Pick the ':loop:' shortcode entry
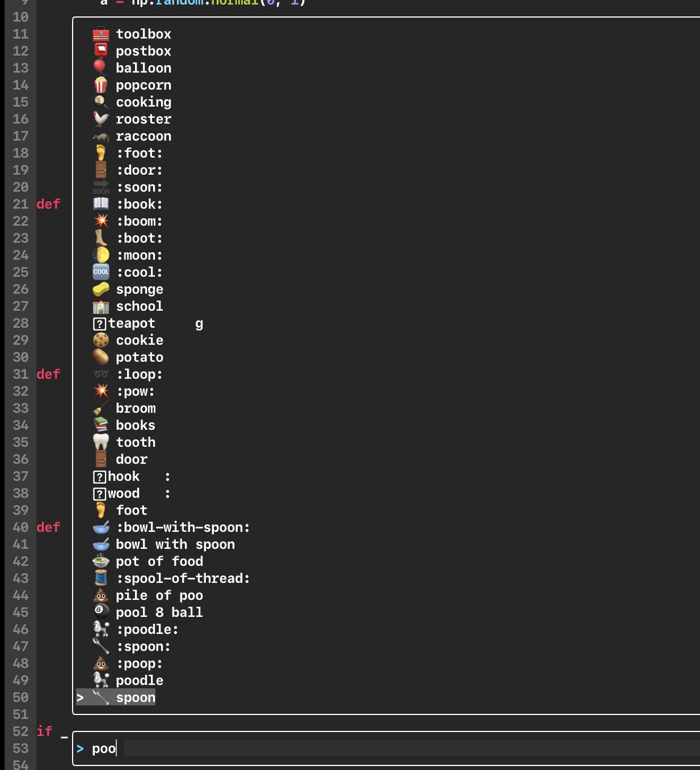The height and width of the screenshot is (770, 700). click(x=140, y=374)
